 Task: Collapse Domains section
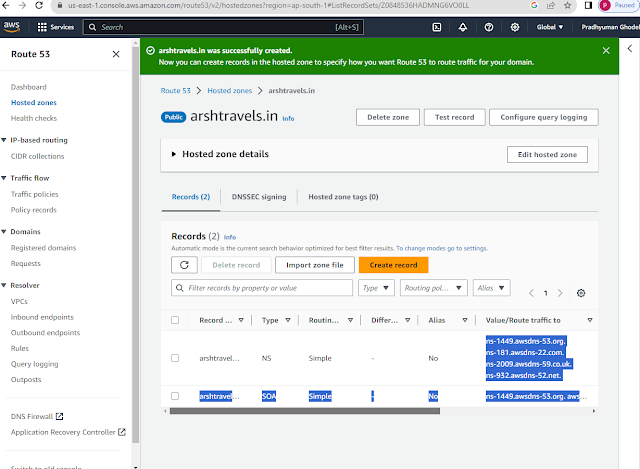(x=4, y=231)
